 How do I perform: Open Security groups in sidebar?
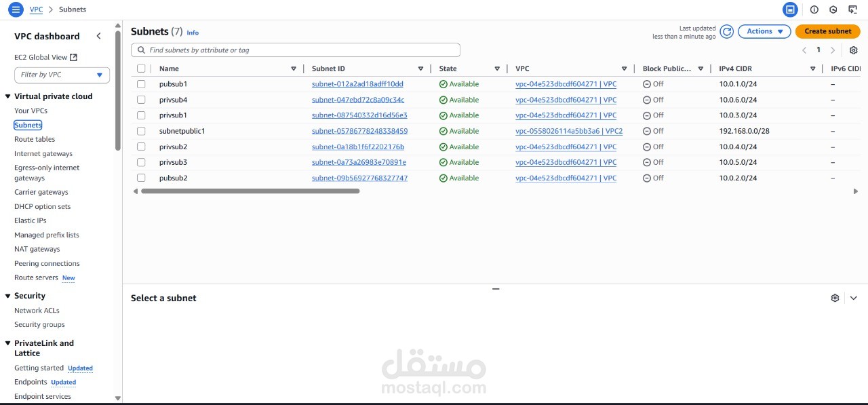(x=39, y=325)
